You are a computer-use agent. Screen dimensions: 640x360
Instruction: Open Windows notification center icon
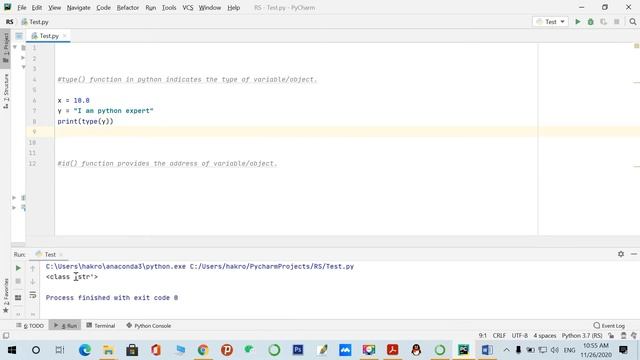click(x=623, y=350)
